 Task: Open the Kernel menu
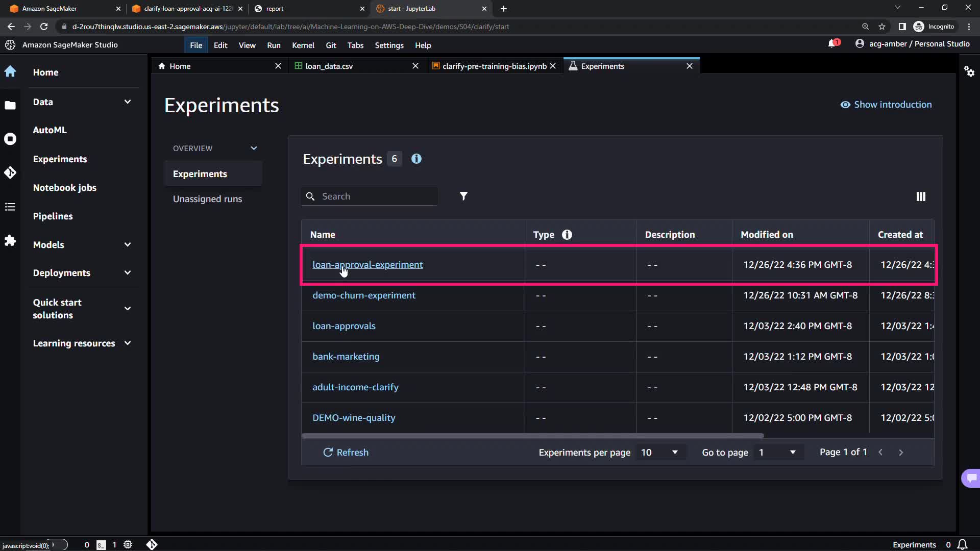click(x=303, y=45)
